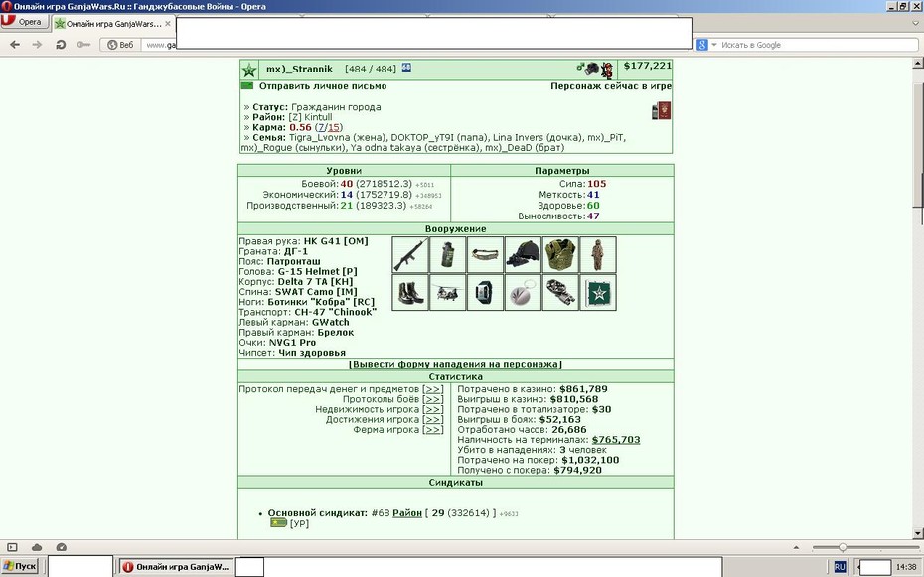
Task: Open the Google search engine dropdown
Action: click(706, 45)
